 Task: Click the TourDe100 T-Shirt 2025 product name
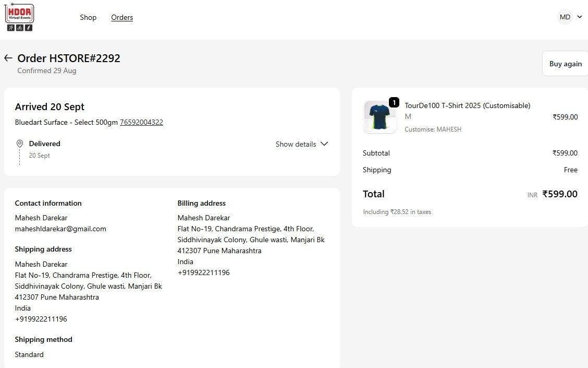pyautogui.click(x=467, y=105)
